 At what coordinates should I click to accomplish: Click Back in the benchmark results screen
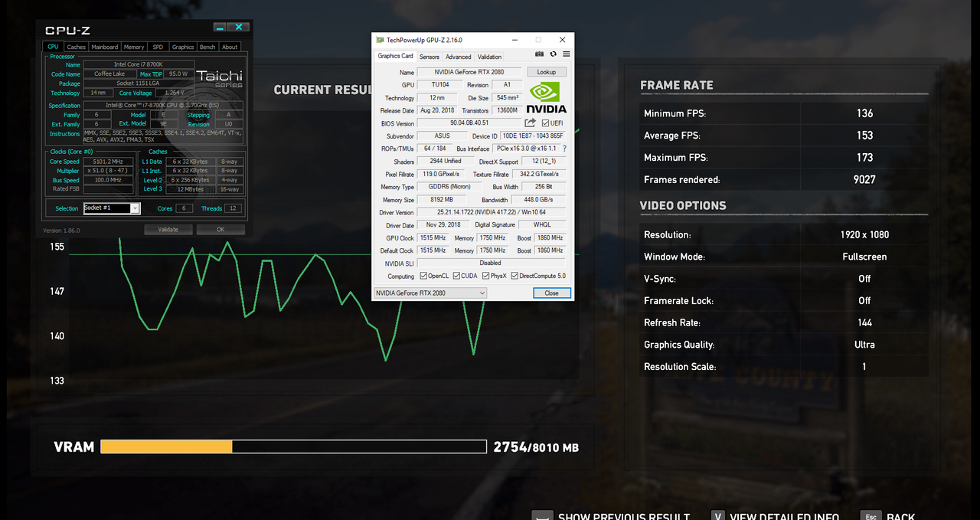(x=901, y=517)
